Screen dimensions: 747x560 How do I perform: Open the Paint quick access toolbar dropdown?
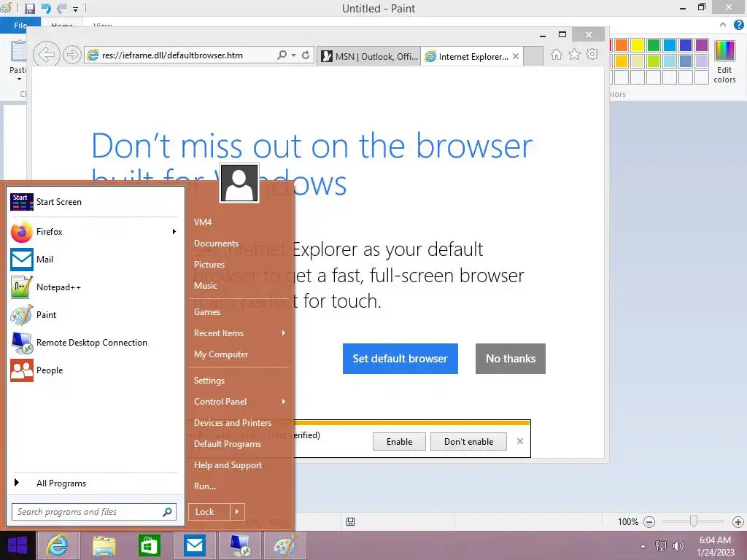tap(75, 9)
